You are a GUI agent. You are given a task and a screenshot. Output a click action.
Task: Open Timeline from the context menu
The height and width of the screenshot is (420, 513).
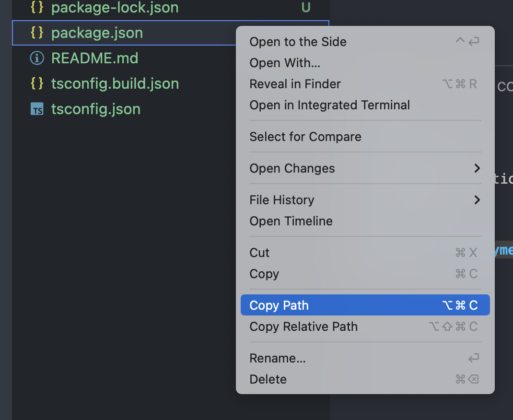pos(291,221)
